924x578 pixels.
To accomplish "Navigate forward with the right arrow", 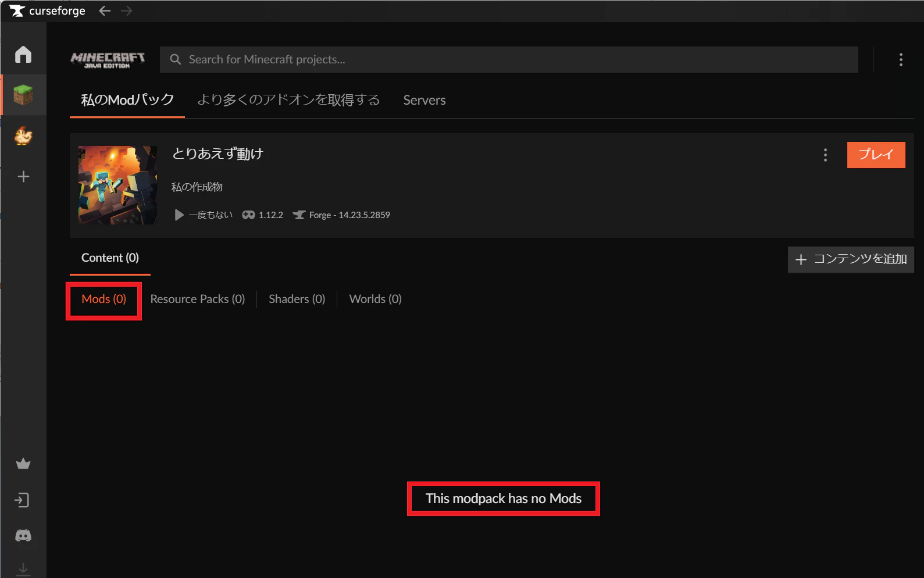I will click(x=126, y=10).
